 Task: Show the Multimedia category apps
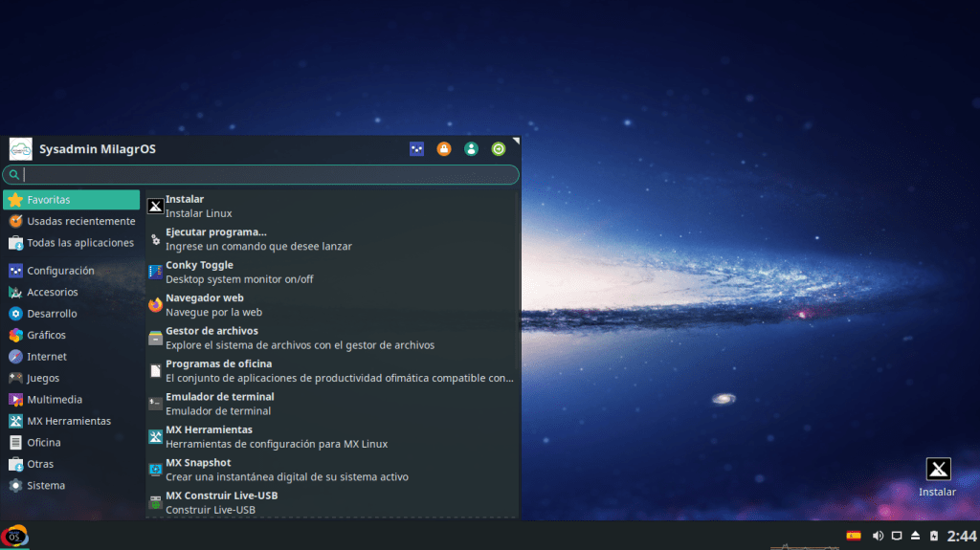point(71,400)
